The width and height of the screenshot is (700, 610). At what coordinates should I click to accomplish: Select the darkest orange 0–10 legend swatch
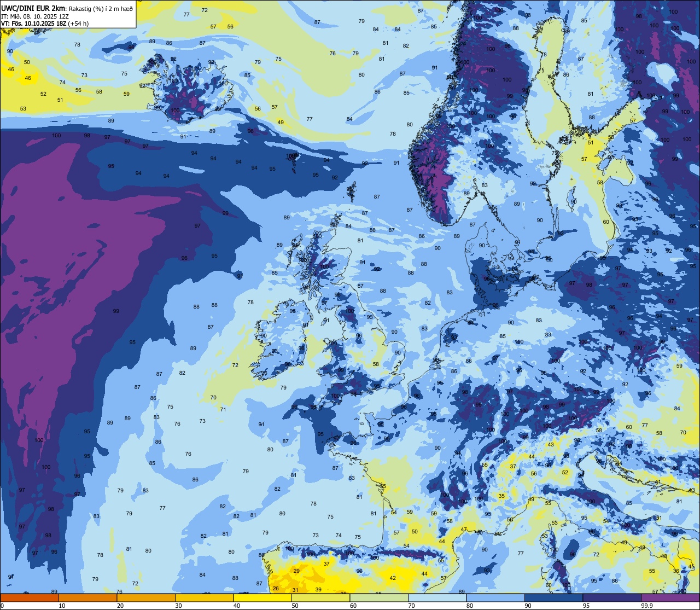pyautogui.click(x=30, y=597)
